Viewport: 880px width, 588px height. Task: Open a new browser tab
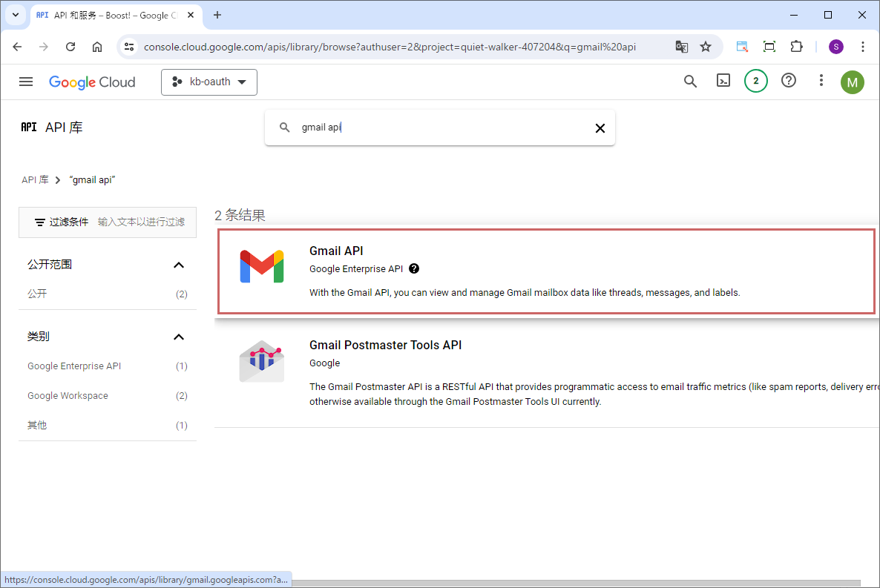(217, 15)
